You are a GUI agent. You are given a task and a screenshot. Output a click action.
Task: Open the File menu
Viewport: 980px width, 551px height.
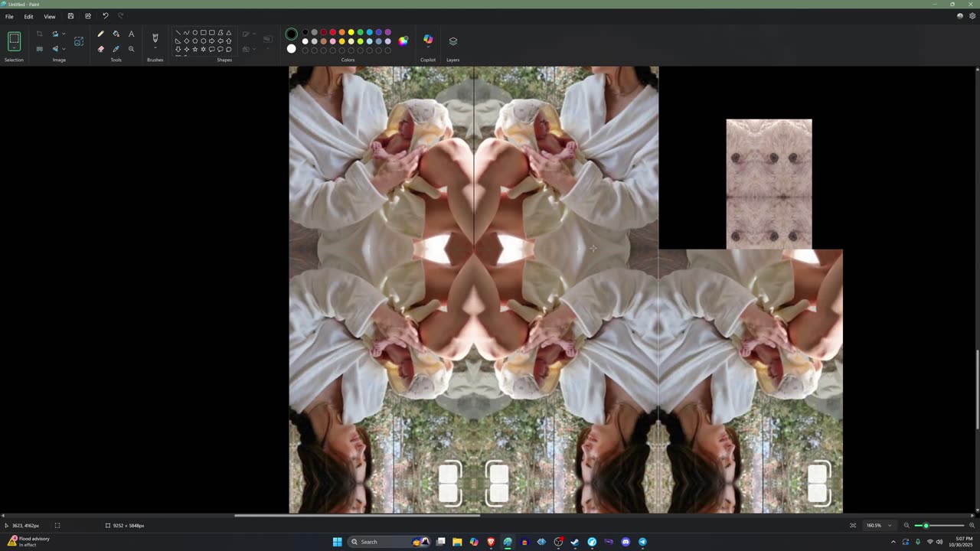coord(9,16)
